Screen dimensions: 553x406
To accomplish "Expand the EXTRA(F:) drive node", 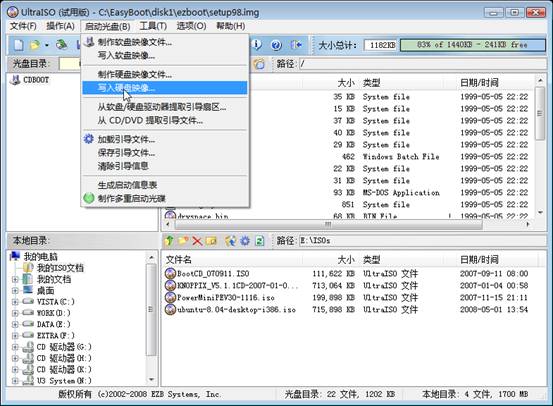I will (15, 336).
